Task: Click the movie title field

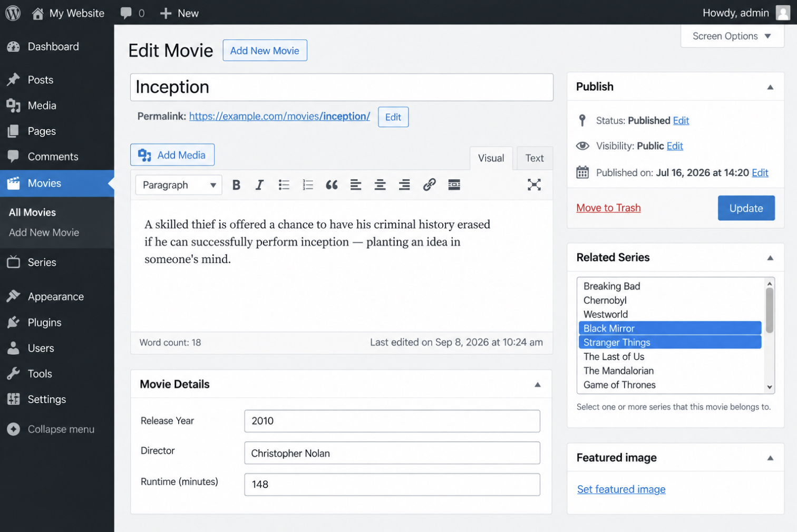Action: pyautogui.click(x=342, y=87)
